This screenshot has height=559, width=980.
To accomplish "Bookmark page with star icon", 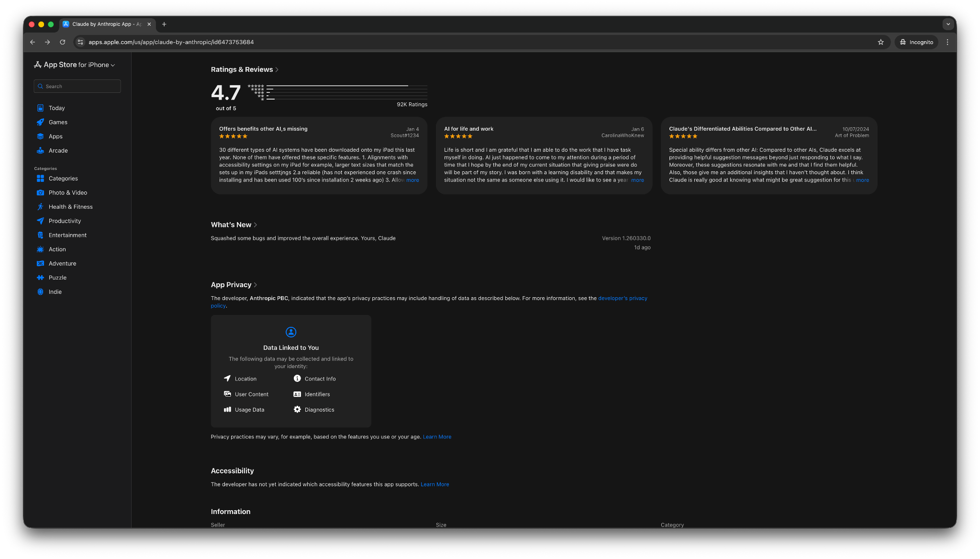I will pos(880,42).
